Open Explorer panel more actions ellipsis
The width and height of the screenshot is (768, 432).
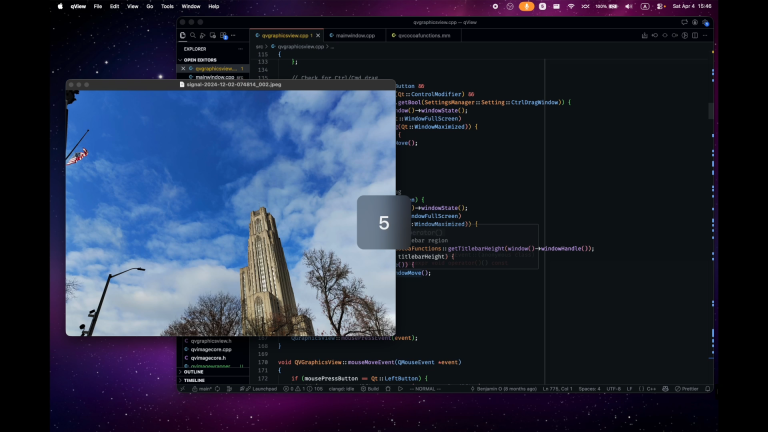click(x=240, y=49)
